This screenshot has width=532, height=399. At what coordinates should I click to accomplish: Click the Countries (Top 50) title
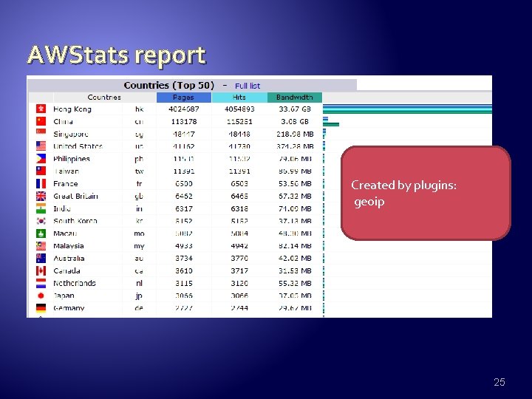pyautogui.click(x=168, y=85)
